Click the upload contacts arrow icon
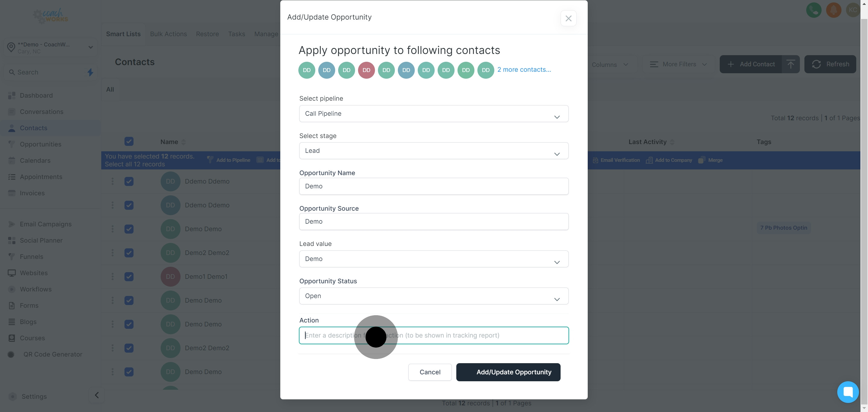The width and height of the screenshot is (868, 412). tap(791, 64)
